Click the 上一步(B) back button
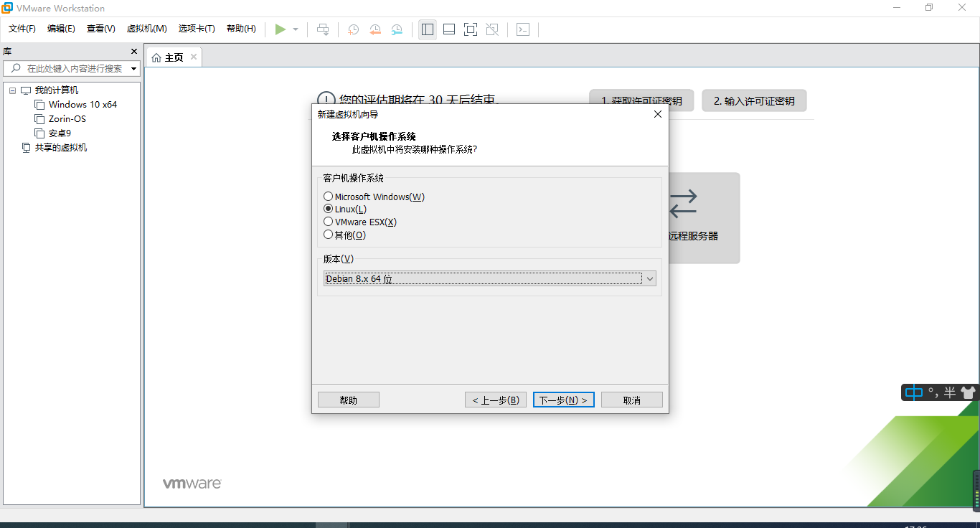 [x=496, y=400]
